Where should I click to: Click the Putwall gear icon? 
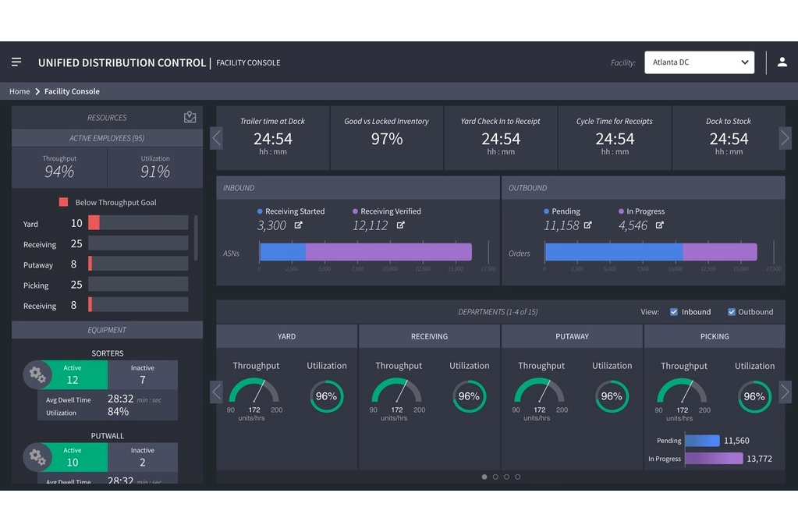click(37, 456)
